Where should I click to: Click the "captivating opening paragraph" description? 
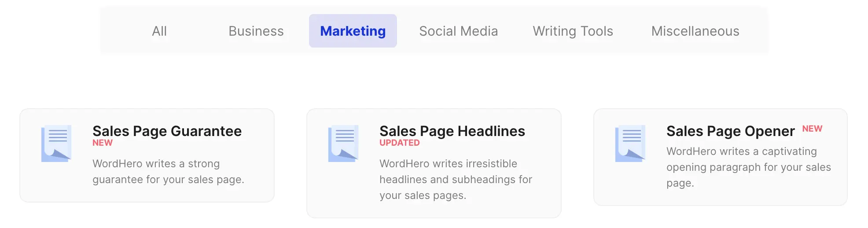tap(748, 167)
